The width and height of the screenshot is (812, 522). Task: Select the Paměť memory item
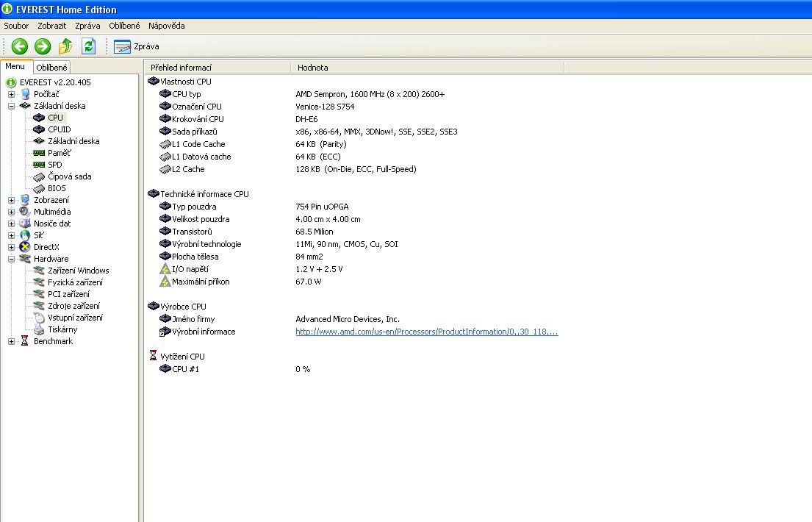coord(59,153)
